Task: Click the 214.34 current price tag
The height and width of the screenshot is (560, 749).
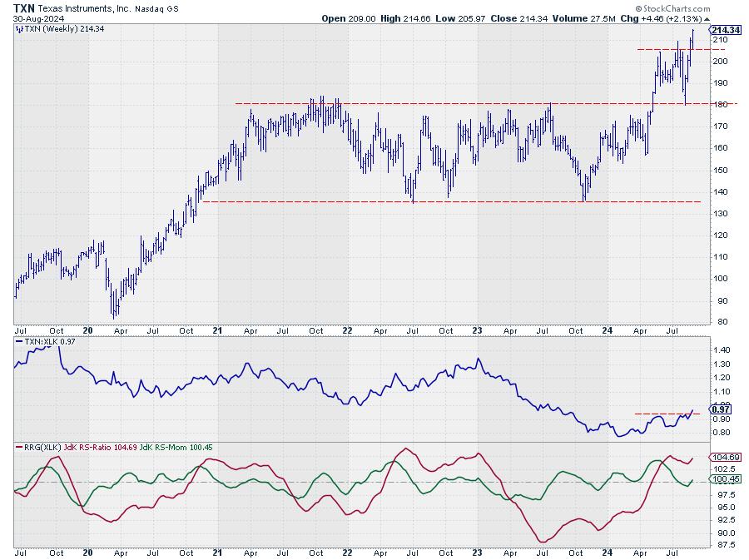Action: point(726,29)
